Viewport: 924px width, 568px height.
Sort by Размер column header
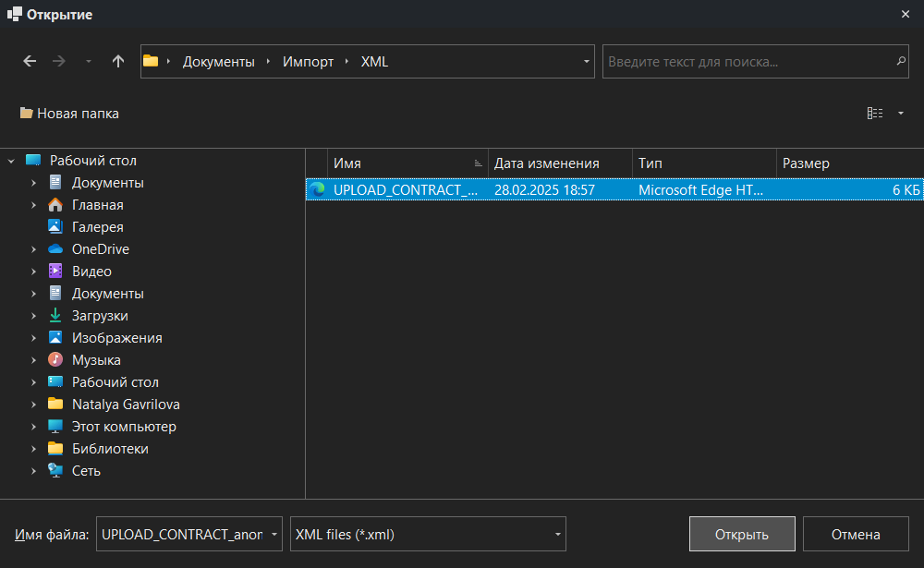point(806,163)
